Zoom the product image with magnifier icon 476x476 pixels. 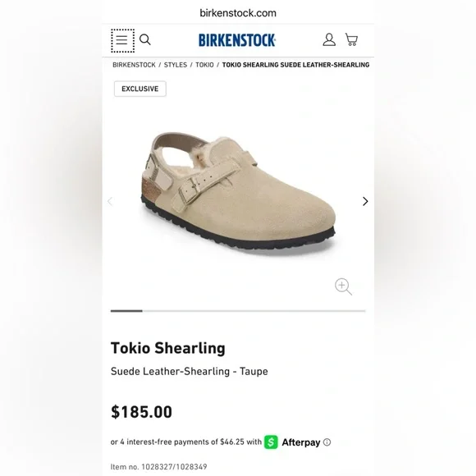click(343, 286)
